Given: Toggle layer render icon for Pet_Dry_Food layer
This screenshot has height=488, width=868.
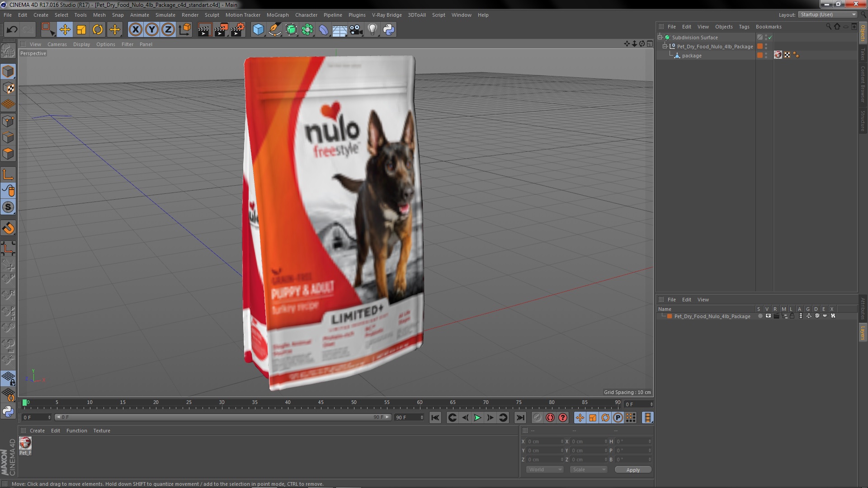Looking at the screenshot, I should point(776,316).
